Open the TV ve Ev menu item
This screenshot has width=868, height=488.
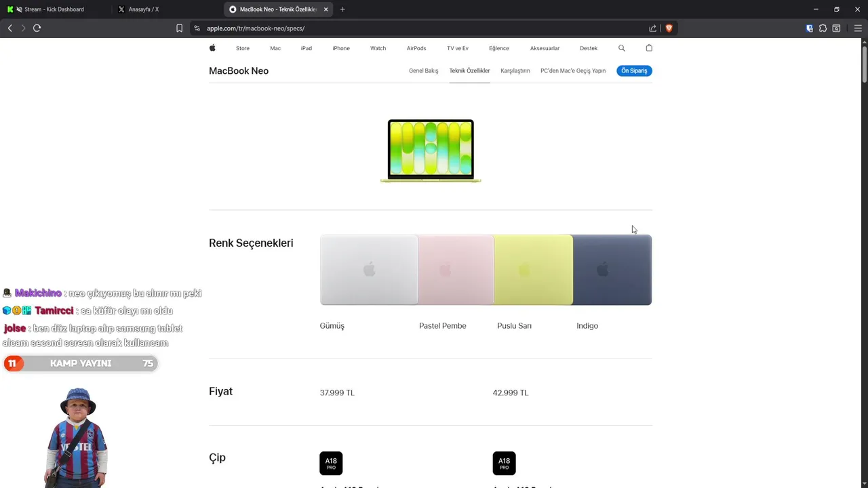(x=458, y=48)
